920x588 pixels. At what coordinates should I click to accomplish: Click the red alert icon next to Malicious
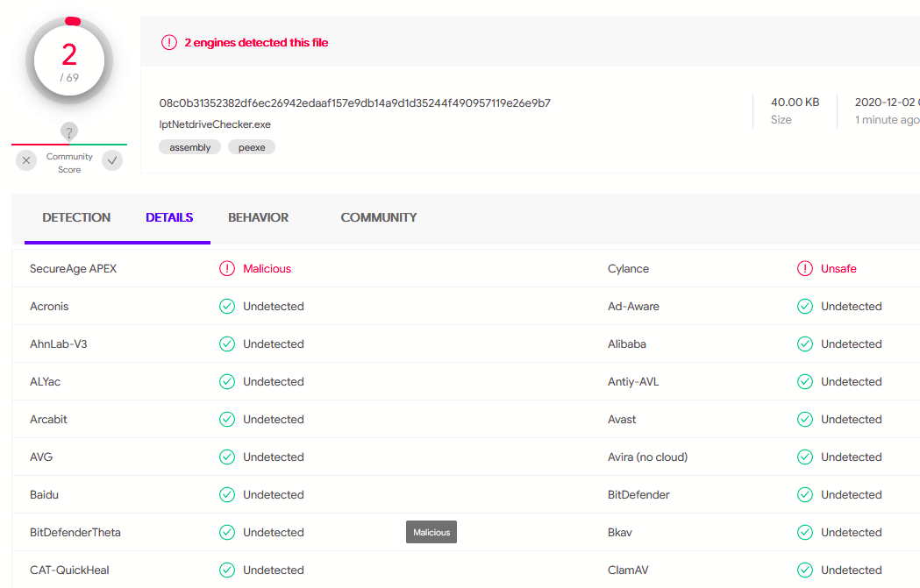tap(227, 268)
